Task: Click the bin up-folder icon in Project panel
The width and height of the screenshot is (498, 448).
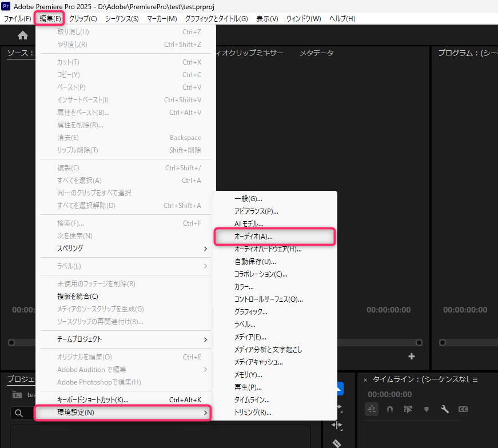Action: coord(17,395)
